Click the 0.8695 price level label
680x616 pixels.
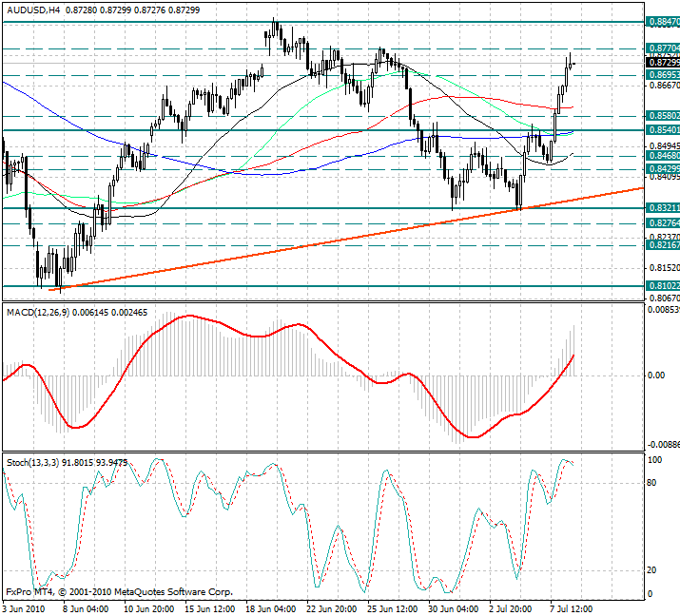pos(663,75)
